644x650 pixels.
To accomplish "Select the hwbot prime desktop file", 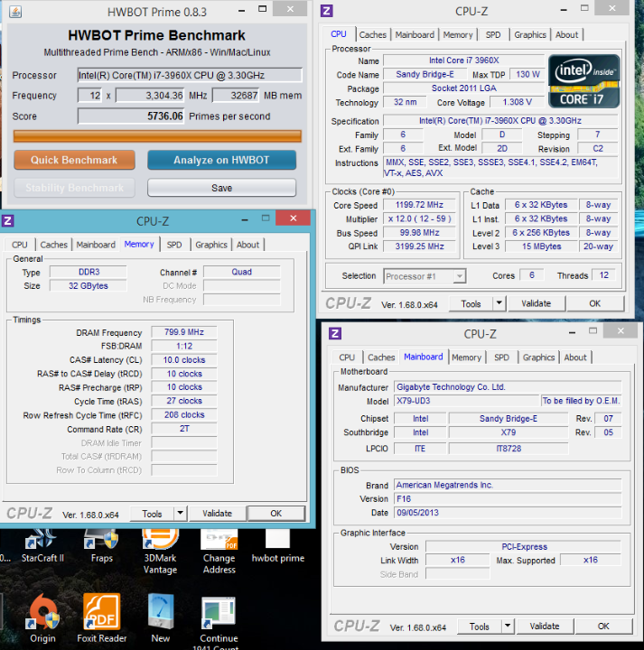I will pos(278,546).
